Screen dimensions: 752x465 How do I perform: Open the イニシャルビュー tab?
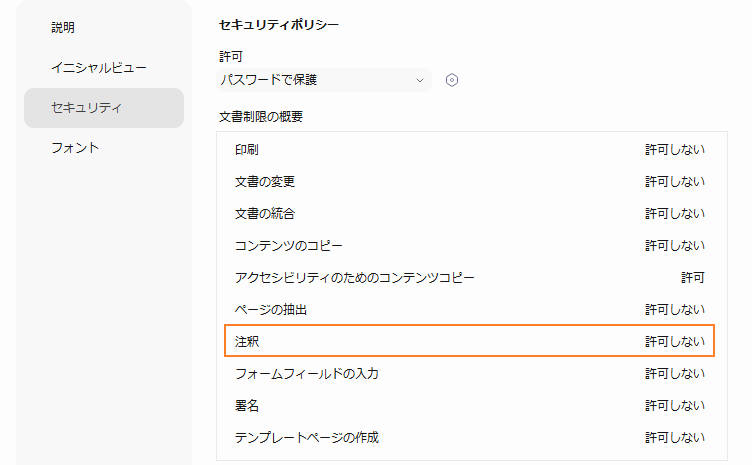click(99, 67)
